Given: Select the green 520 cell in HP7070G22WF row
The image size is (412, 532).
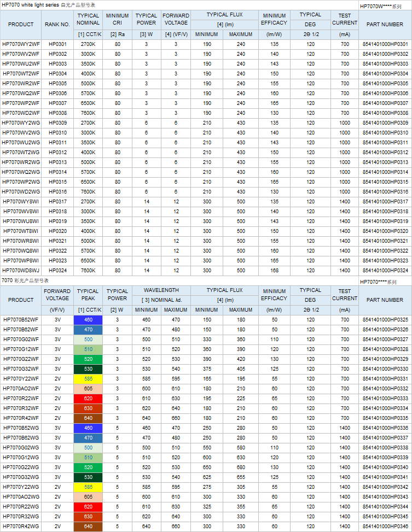Looking at the screenshot, I should coord(88,359).
